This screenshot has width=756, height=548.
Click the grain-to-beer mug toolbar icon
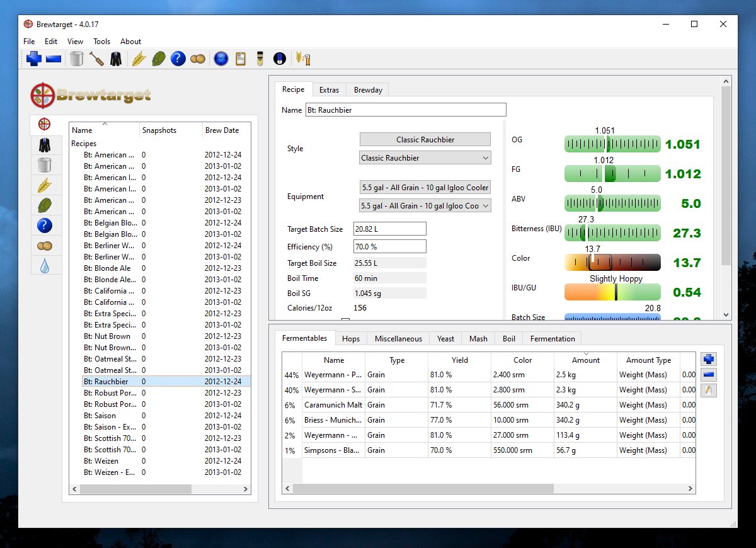pyautogui.click(x=303, y=59)
